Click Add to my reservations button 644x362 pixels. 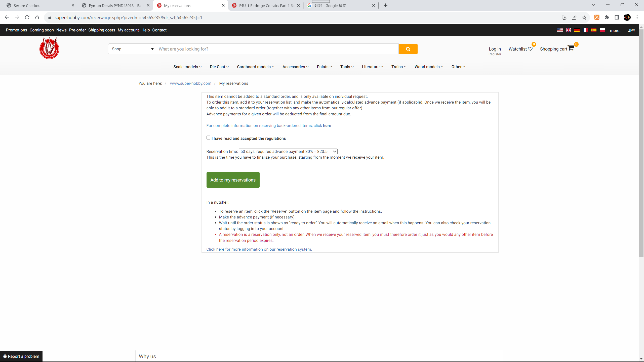[233, 180]
